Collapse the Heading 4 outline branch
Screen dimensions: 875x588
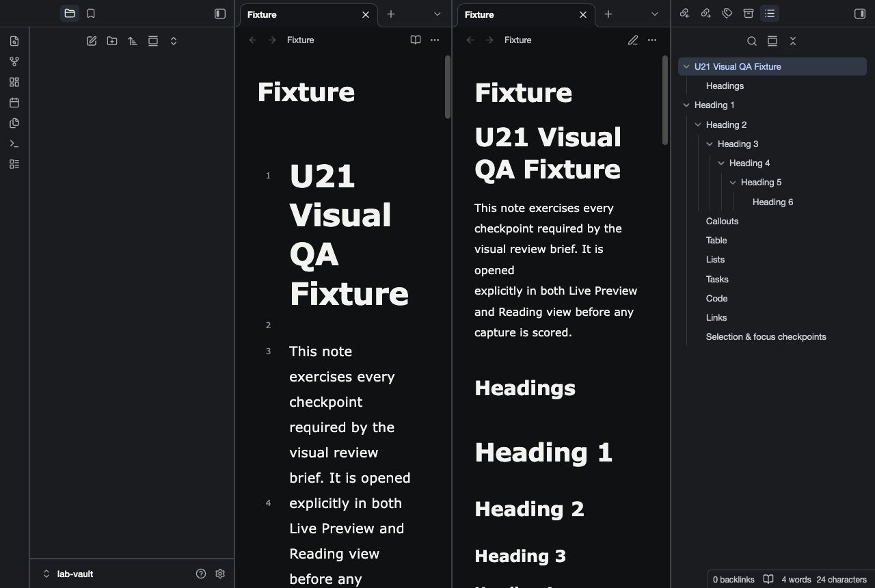(x=721, y=163)
